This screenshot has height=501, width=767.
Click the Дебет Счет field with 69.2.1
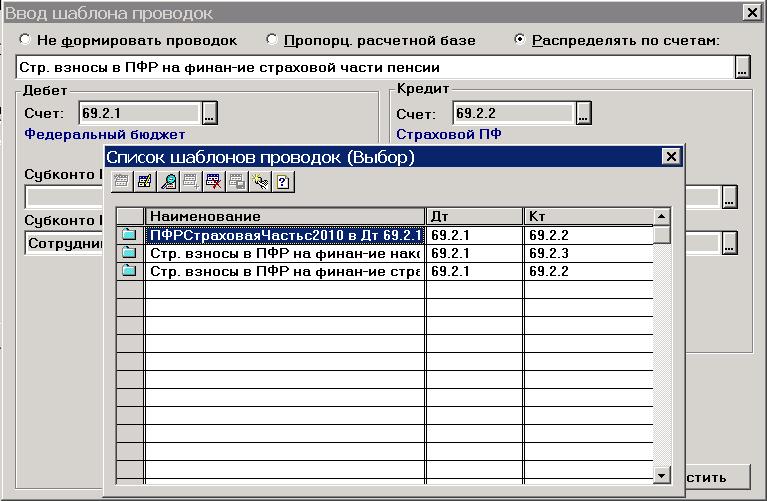click(140, 113)
